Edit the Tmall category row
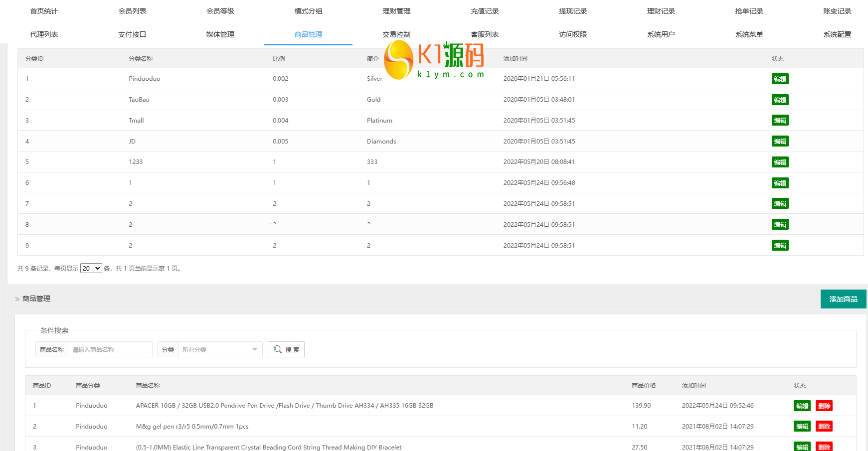The image size is (868, 451). pyautogui.click(x=780, y=121)
